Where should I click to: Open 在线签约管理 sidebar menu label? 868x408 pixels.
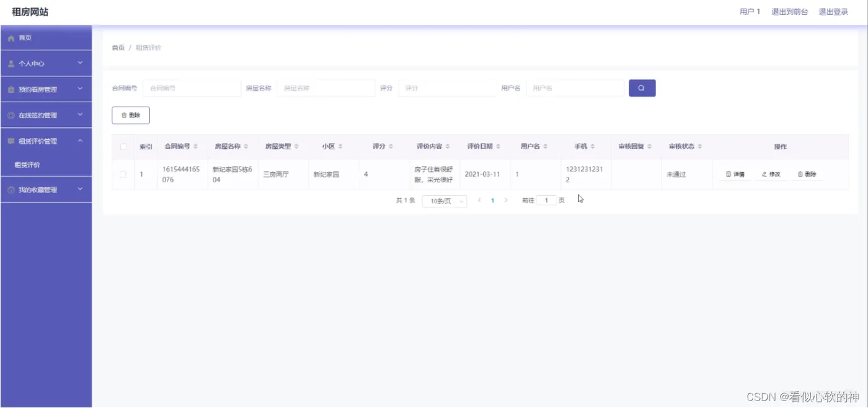pyautogui.click(x=38, y=115)
